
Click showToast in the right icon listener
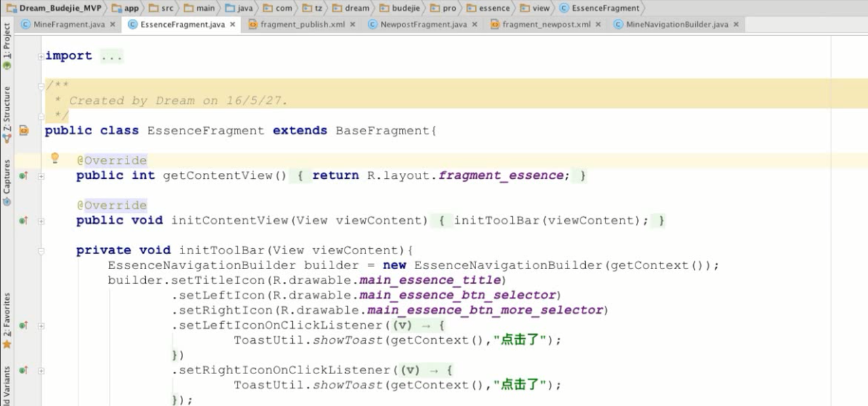coord(348,385)
